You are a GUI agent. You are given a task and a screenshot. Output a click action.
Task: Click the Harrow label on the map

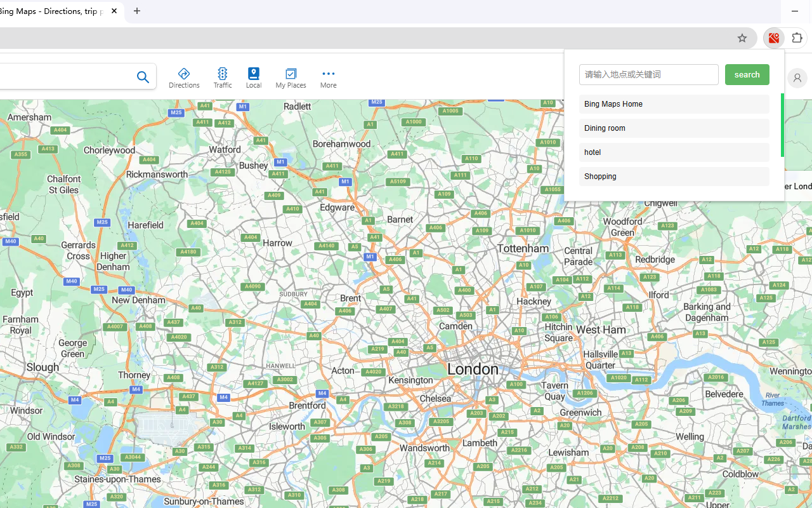[277, 243]
